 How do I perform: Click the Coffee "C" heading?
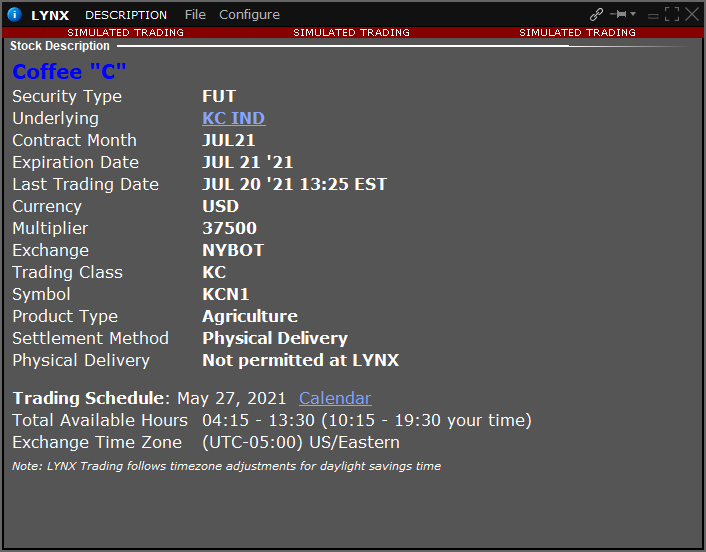coord(69,72)
